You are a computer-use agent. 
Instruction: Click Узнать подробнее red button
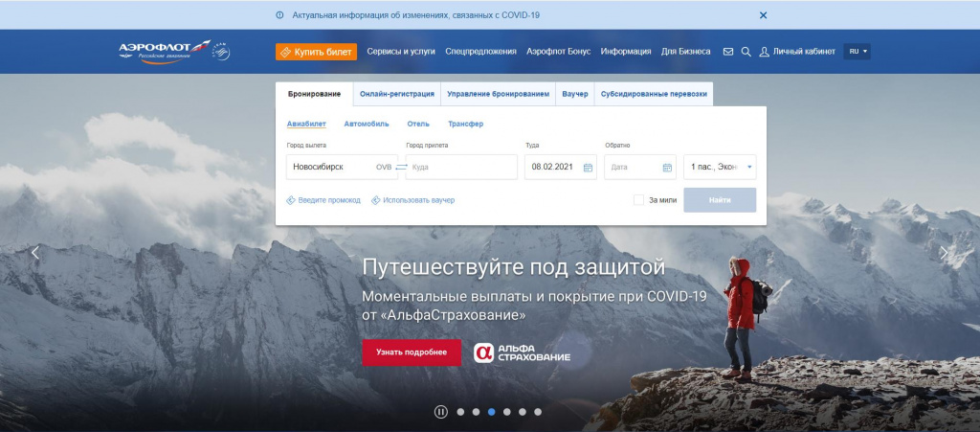coord(412,352)
